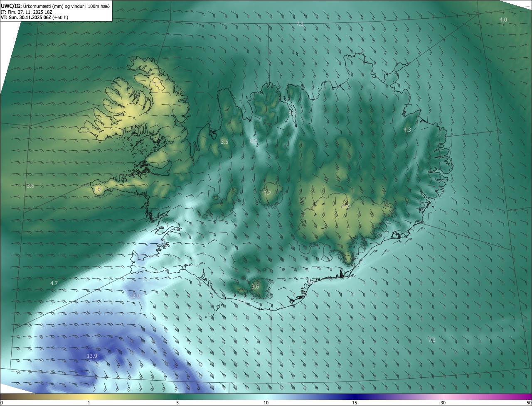Click the 3.6 label over the western ocean

(30, 186)
